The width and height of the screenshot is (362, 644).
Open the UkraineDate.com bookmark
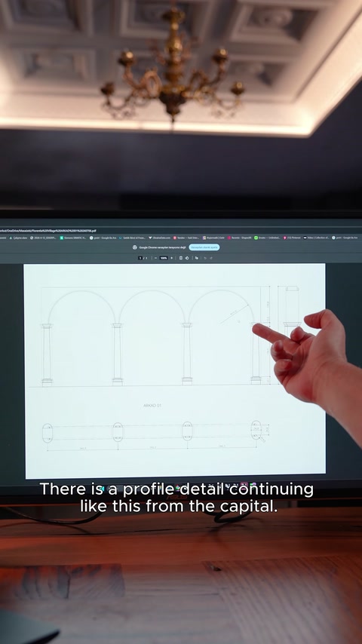(159, 238)
